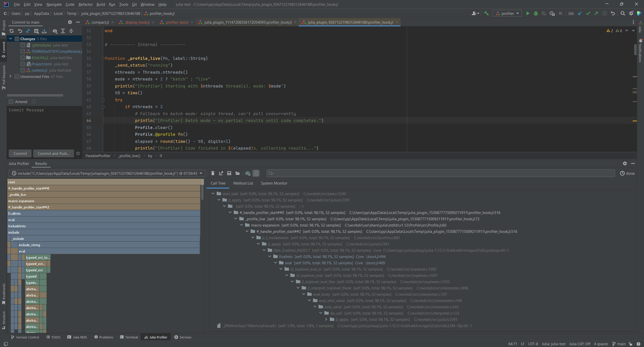The width and height of the screenshot is (644, 347).
Task: Click the rollback icon in Commit panel
Action: pos(20,31)
